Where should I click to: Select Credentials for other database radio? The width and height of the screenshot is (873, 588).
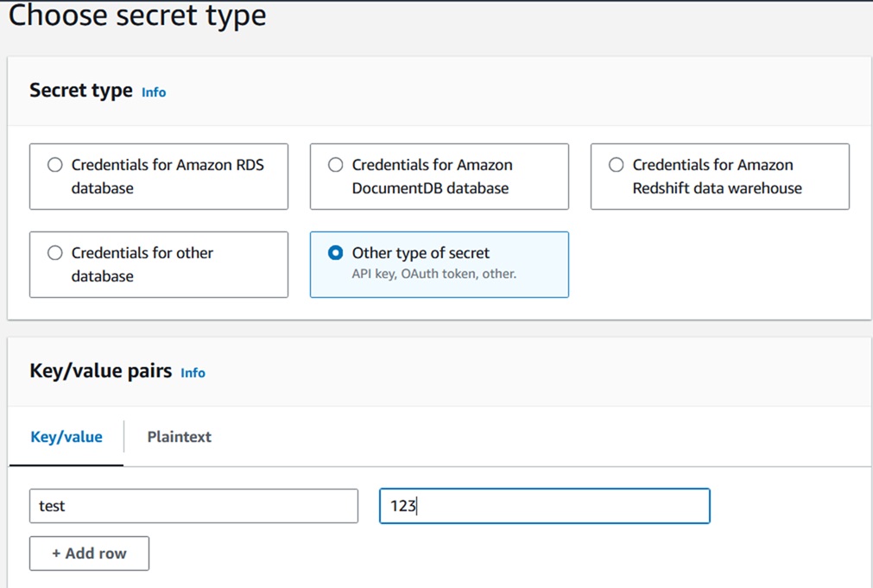(x=55, y=253)
